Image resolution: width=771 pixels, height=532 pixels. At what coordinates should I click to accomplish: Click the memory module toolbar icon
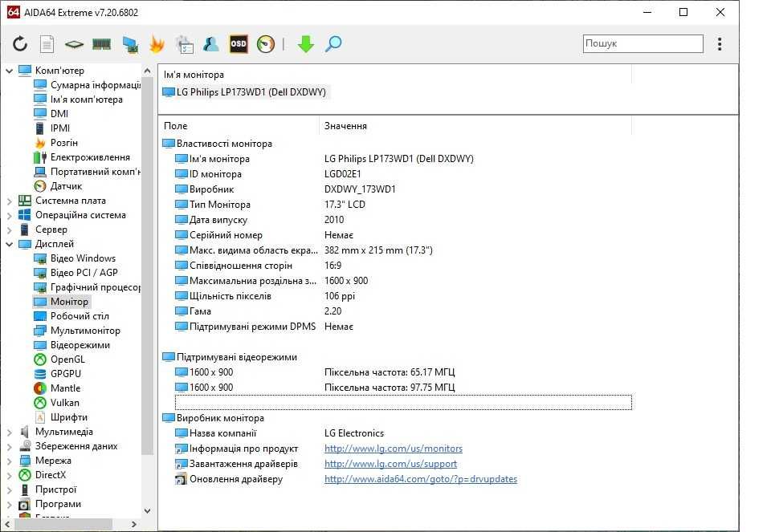point(101,45)
